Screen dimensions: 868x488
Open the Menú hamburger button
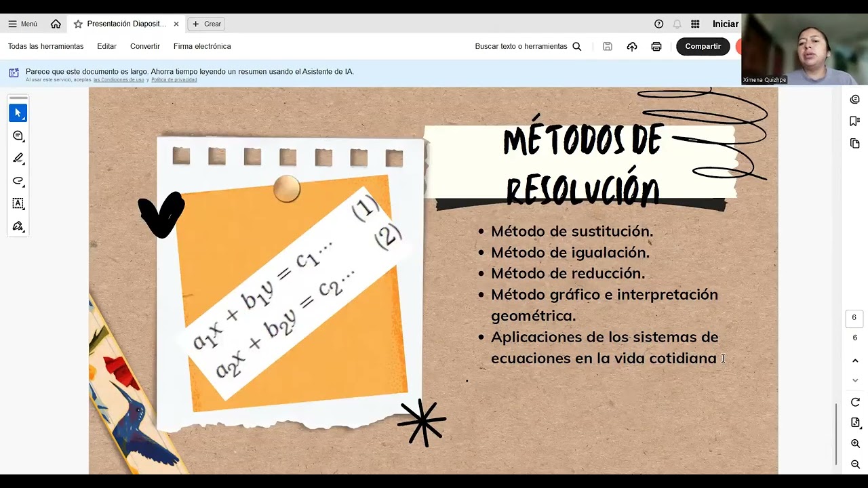(x=22, y=24)
